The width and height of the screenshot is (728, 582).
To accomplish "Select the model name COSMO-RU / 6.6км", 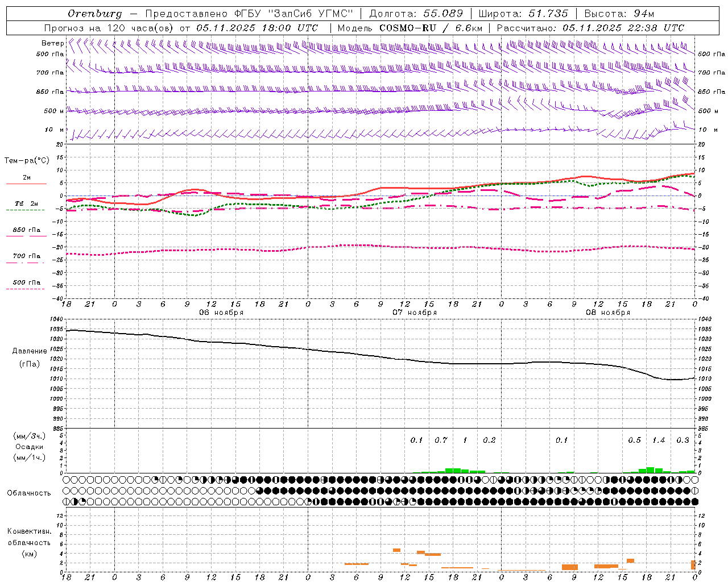I will 431,28.
